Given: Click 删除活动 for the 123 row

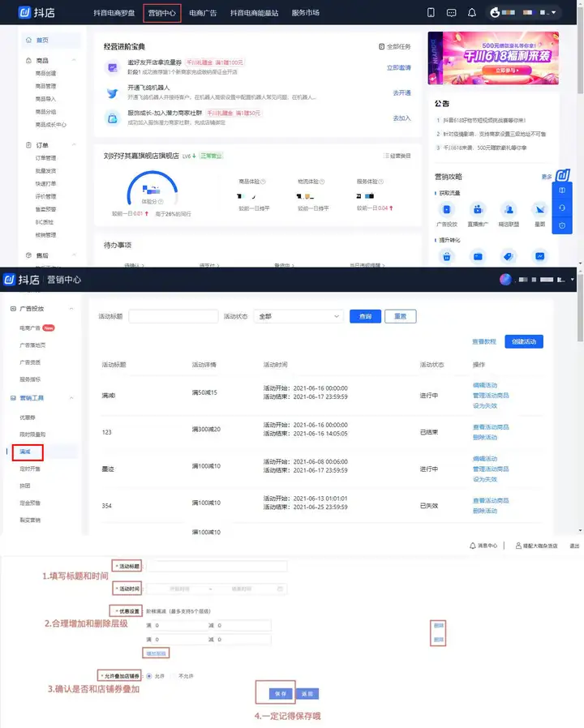Looking at the screenshot, I should (x=485, y=437).
